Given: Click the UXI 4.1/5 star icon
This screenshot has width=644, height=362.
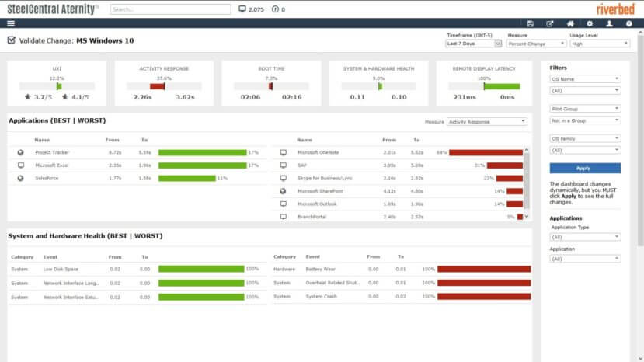Looking at the screenshot, I should click(x=65, y=97).
